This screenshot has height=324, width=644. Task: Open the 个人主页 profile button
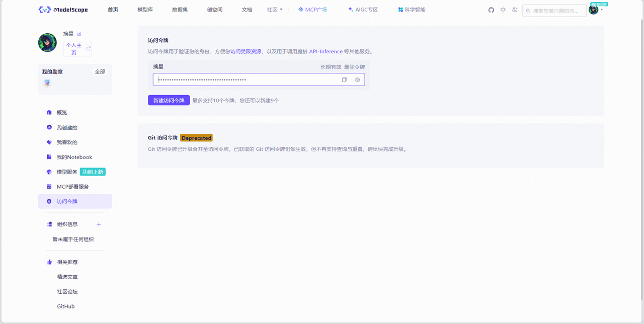[77, 49]
